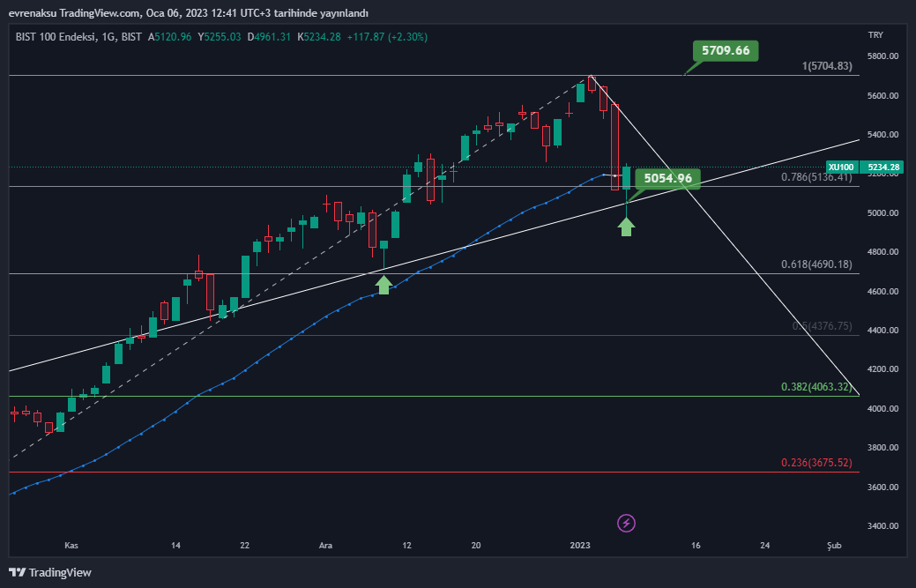Click the Y5255.03 high value in header
Screen dimensions: 916x588
[x=219, y=37]
